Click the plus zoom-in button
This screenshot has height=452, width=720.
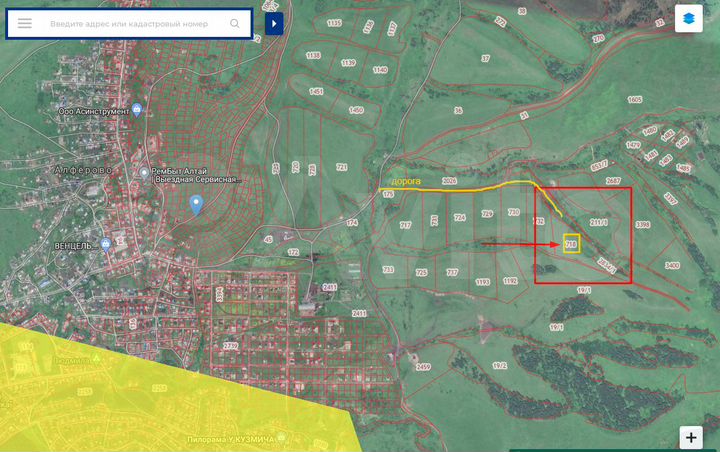(x=691, y=437)
